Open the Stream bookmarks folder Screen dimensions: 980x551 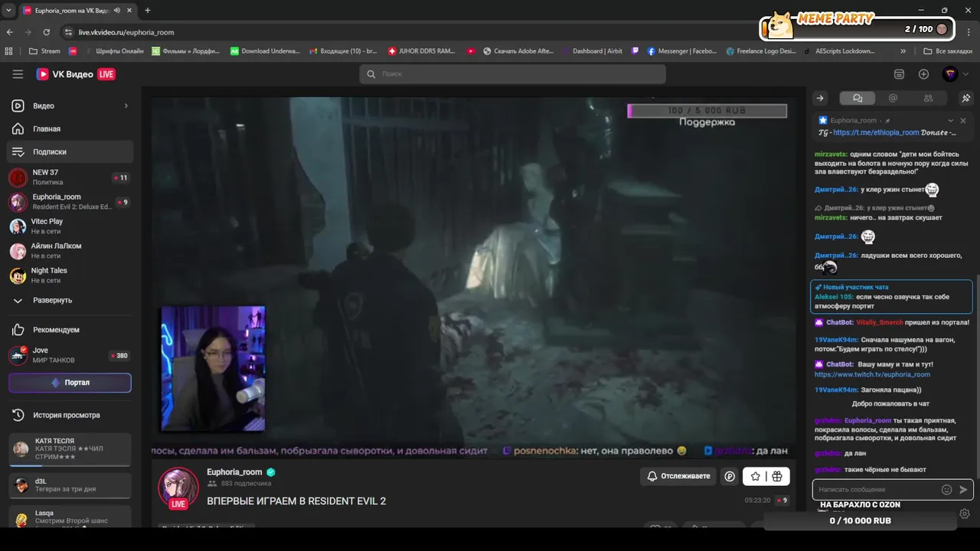[x=44, y=51]
